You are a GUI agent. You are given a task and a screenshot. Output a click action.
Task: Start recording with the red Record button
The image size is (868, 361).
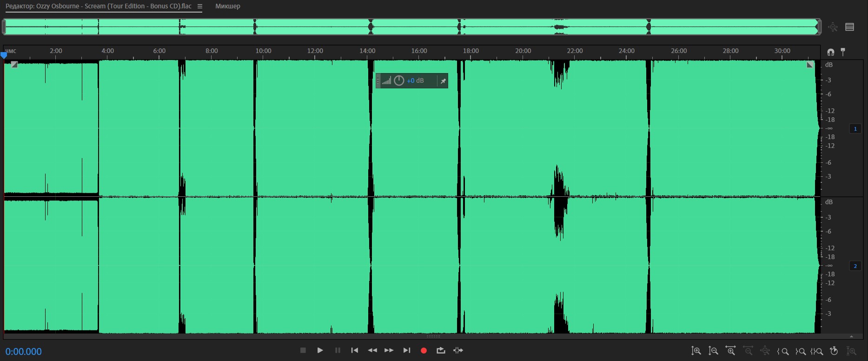point(424,351)
